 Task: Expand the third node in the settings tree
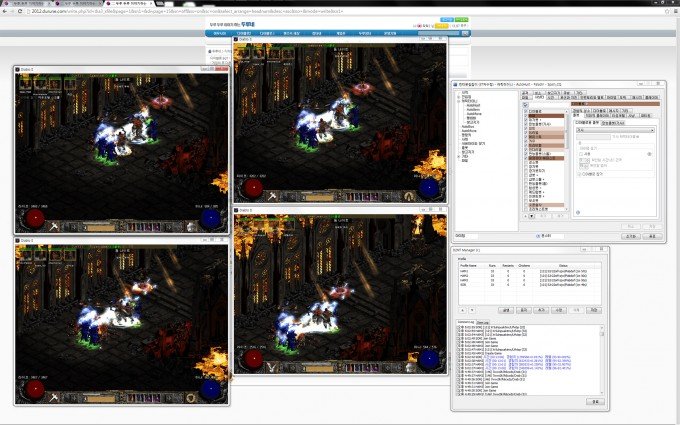pos(458,101)
